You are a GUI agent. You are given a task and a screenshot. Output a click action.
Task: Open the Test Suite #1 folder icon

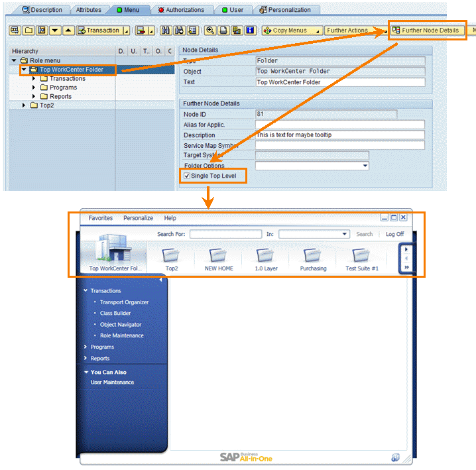tap(361, 256)
